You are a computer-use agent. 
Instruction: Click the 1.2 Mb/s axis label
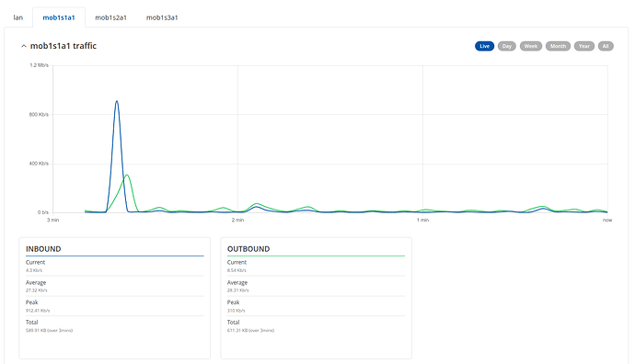tap(39, 65)
